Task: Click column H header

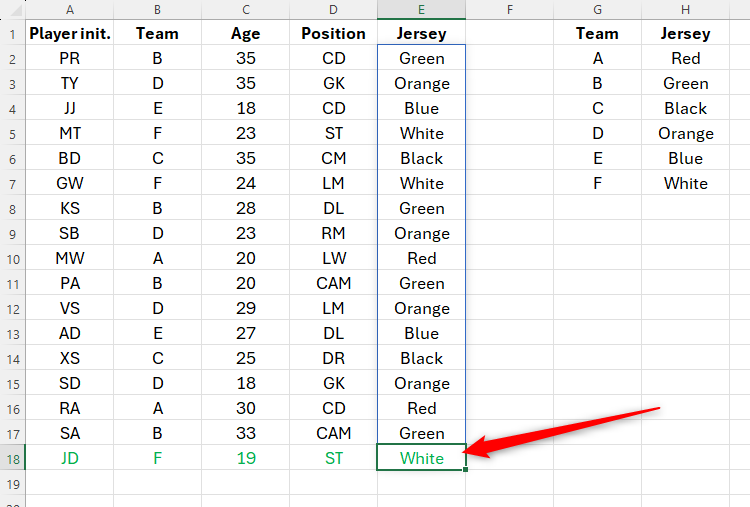Action: [685, 9]
